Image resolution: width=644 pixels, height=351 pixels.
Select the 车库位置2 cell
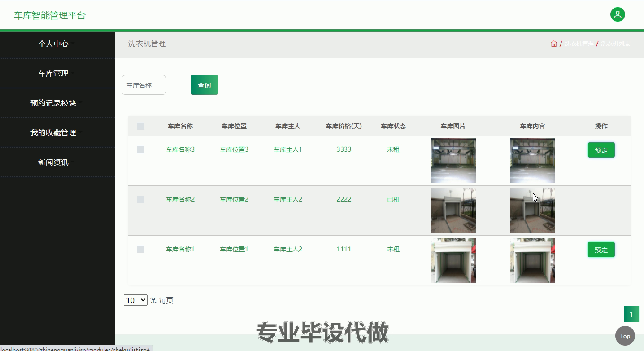click(x=234, y=199)
